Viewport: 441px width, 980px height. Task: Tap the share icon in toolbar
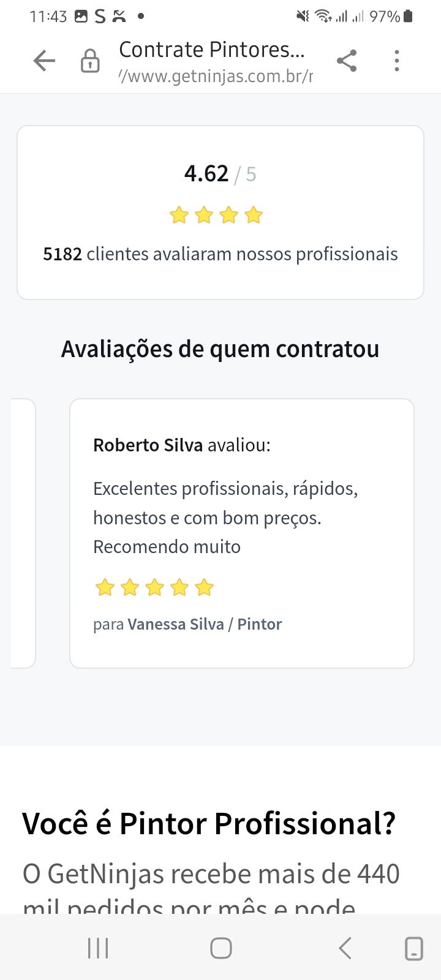347,61
